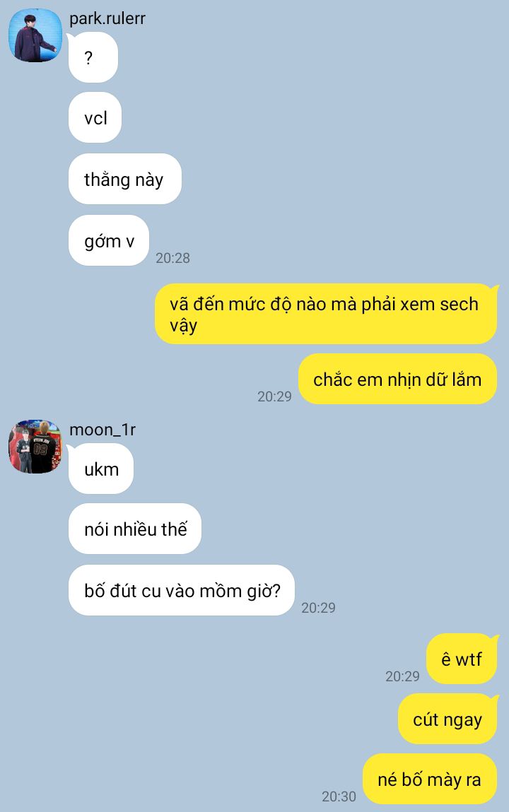The image size is (509, 812).
Task: Select the "ukm" message bubble
Action: pyautogui.click(x=101, y=469)
